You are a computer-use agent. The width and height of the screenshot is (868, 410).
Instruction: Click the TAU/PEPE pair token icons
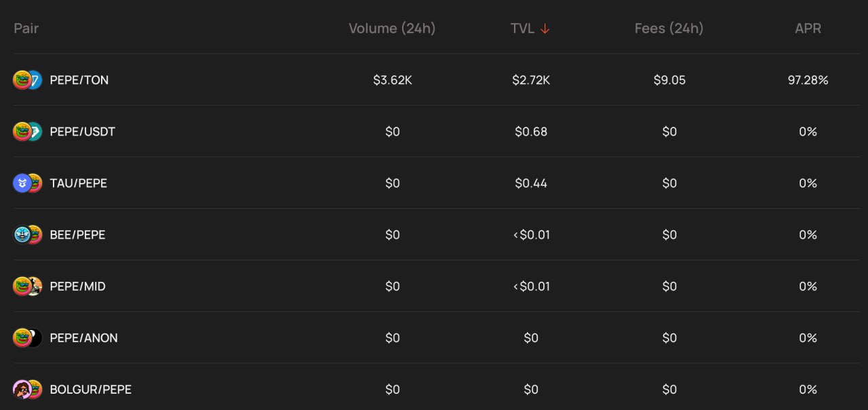pos(28,183)
